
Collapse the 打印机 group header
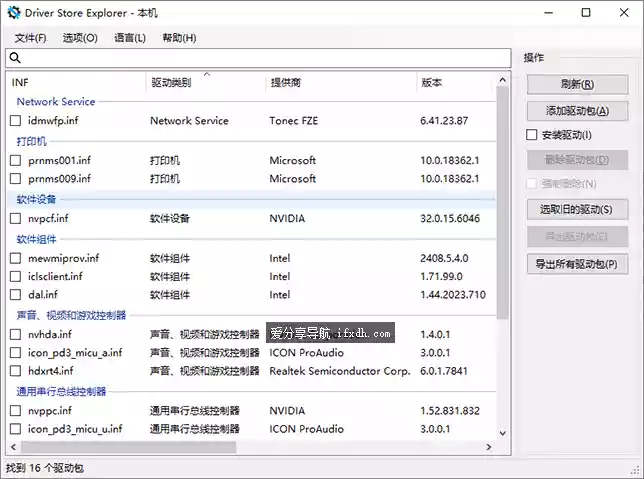coord(32,141)
